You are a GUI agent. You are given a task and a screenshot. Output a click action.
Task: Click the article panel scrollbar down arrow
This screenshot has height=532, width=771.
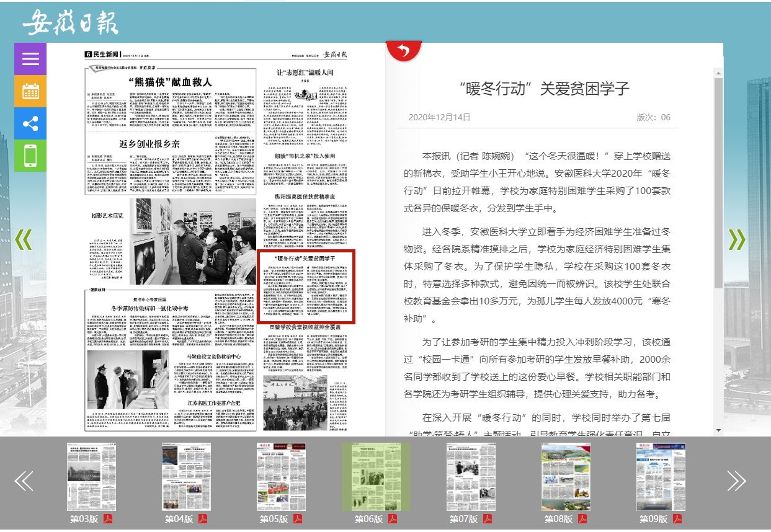point(718,430)
